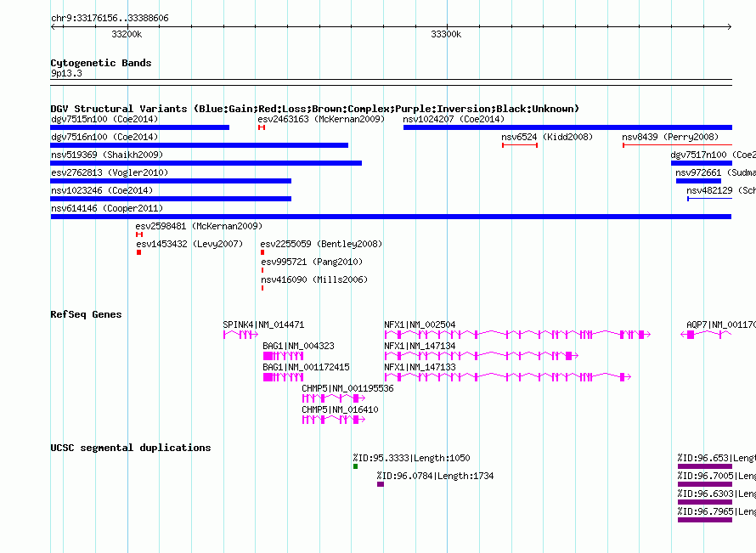This screenshot has height=553, width=756.
Task: Click the NFX1 NM_147134 transcript glyph
Action: click(x=482, y=356)
